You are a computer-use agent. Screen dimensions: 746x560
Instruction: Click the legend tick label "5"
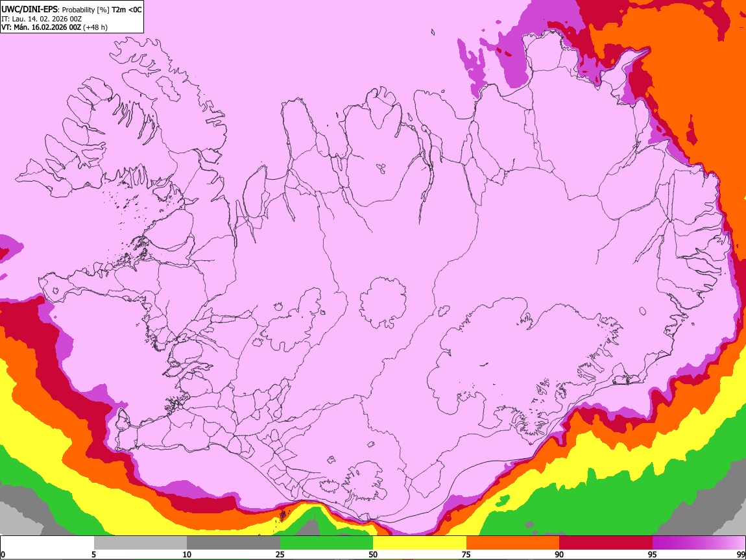coord(93,554)
